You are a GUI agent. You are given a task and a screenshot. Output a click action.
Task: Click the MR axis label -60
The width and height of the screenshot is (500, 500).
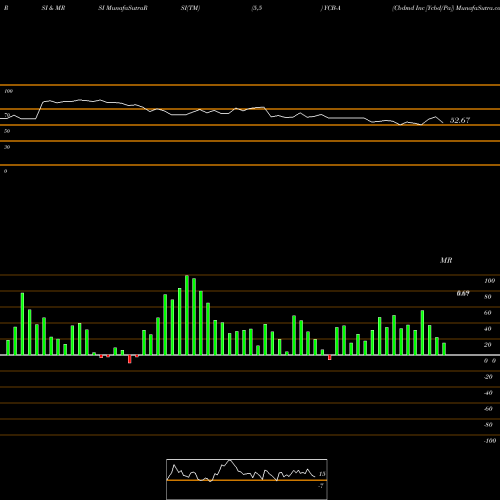pos(488,409)
